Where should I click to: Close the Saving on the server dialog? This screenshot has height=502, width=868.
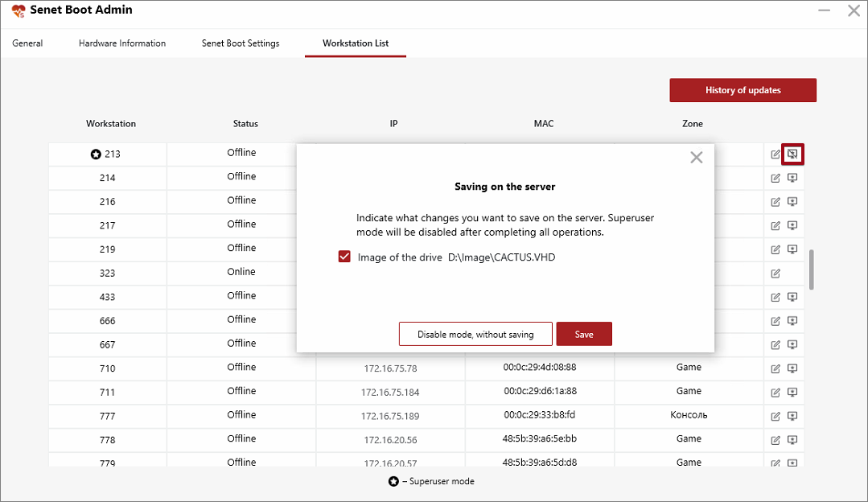tap(696, 157)
